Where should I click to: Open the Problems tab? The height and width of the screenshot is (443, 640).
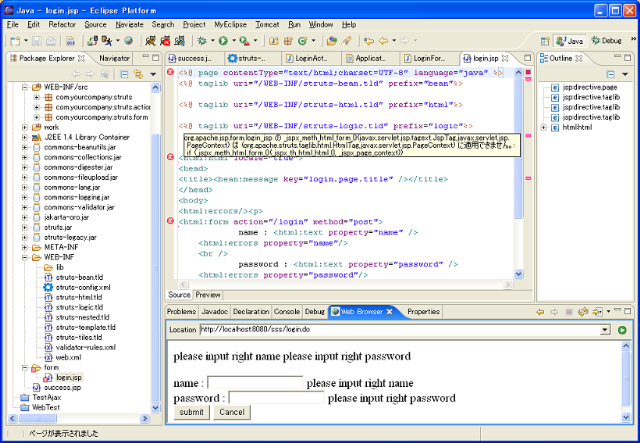click(181, 312)
